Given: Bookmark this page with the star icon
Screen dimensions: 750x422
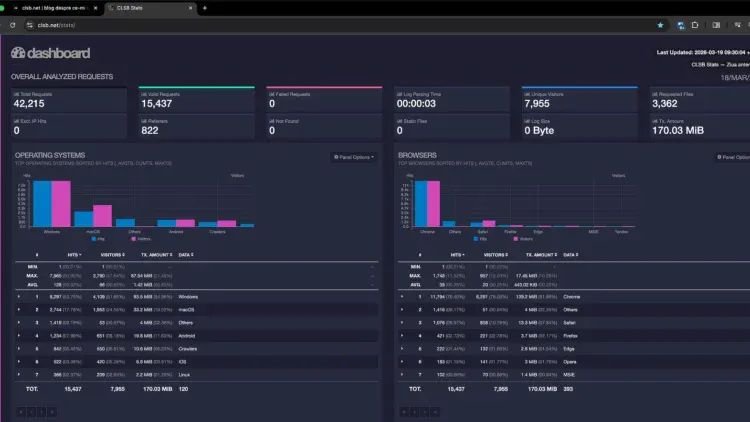Looking at the screenshot, I should click(x=660, y=24).
